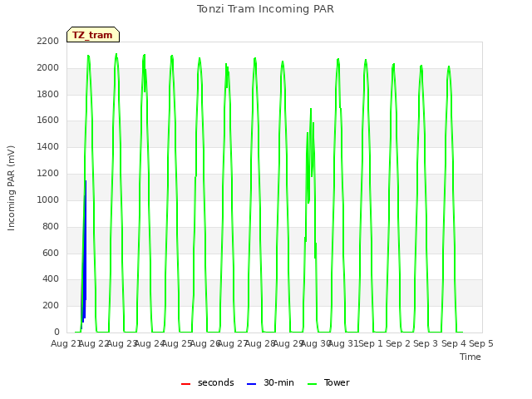
Task: Click the 1200 y-axis tick label
Action: click(48, 174)
